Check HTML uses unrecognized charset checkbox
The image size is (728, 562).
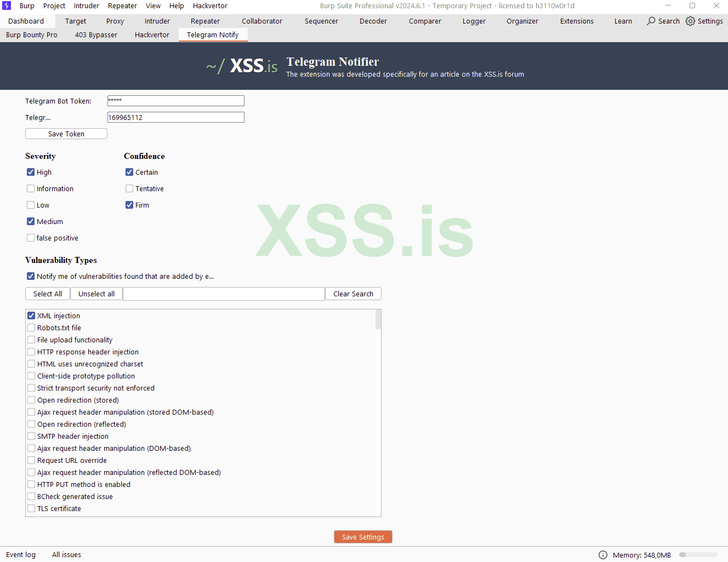(31, 364)
